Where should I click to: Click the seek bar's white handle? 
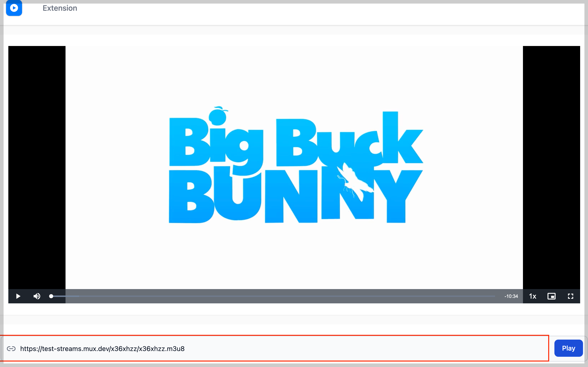51,296
